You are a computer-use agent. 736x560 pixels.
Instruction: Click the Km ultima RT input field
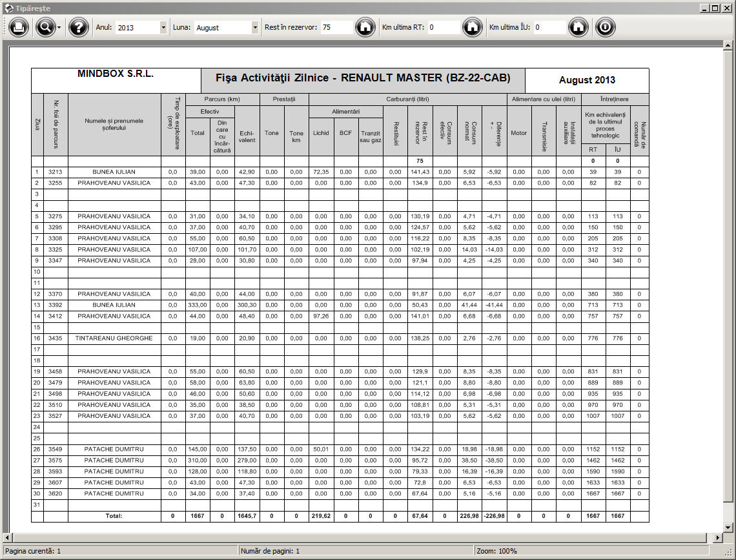(x=443, y=27)
